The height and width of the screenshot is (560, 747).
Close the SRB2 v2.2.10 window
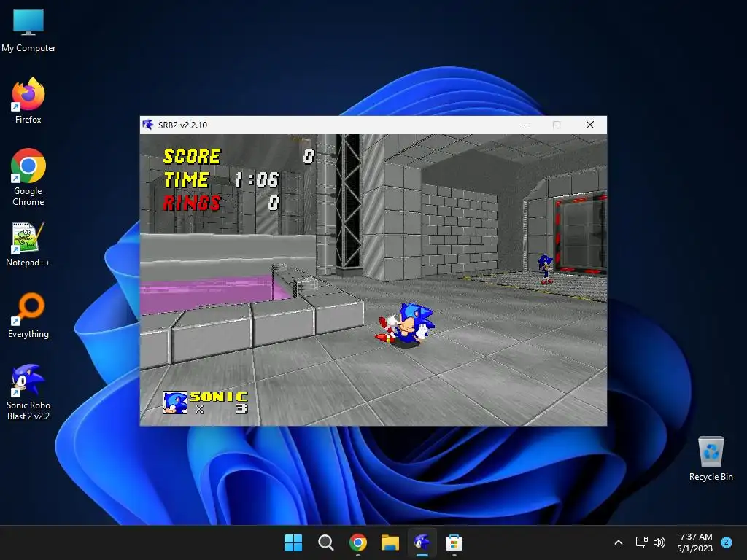[589, 125]
